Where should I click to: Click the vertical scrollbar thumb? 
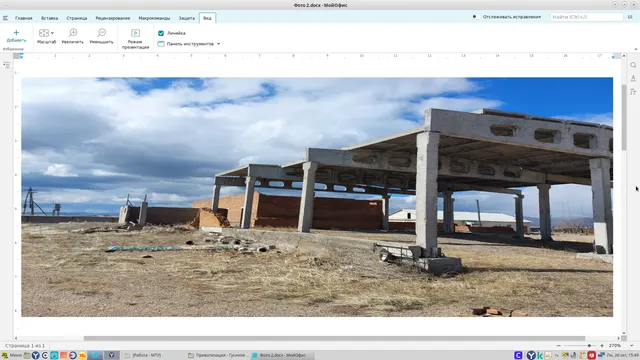(624, 117)
